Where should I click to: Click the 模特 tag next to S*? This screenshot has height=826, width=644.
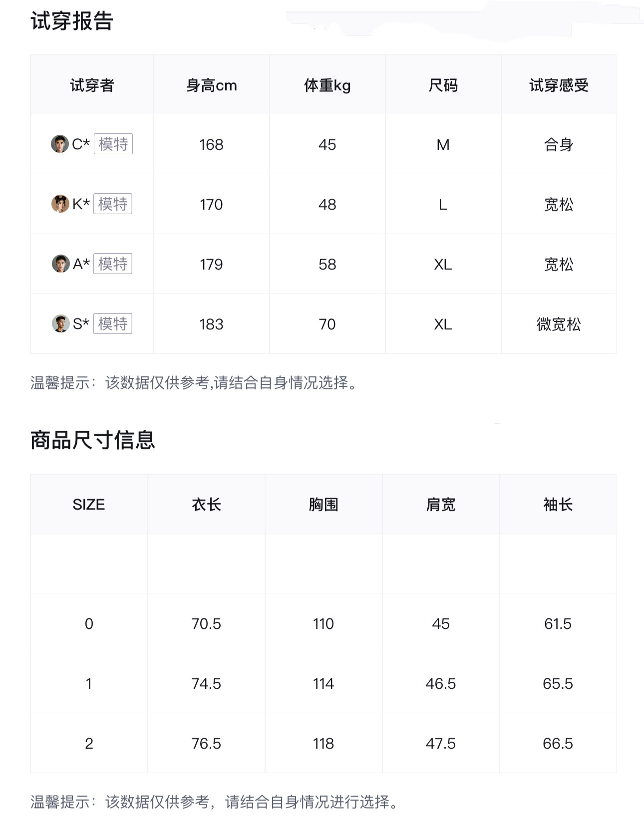click(x=113, y=323)
